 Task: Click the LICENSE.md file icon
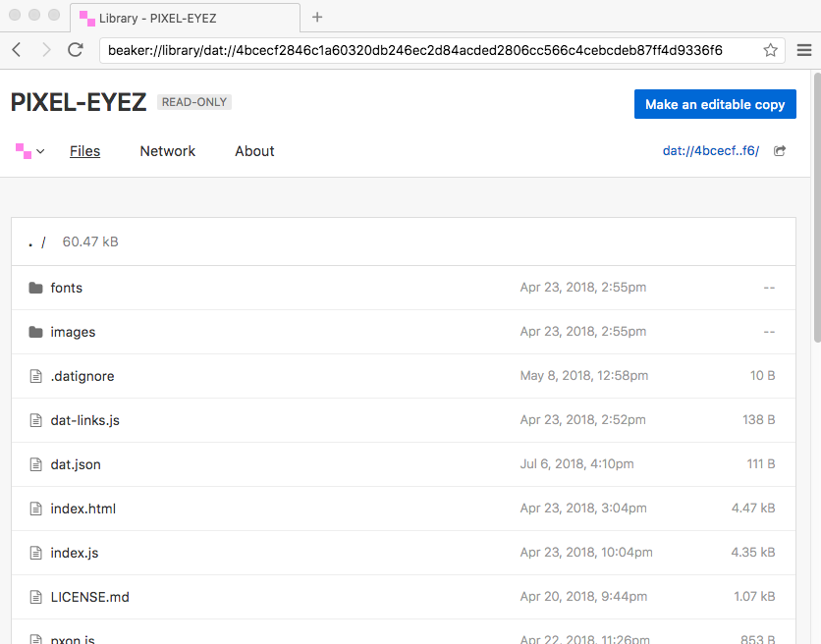[x=35, y=597]
